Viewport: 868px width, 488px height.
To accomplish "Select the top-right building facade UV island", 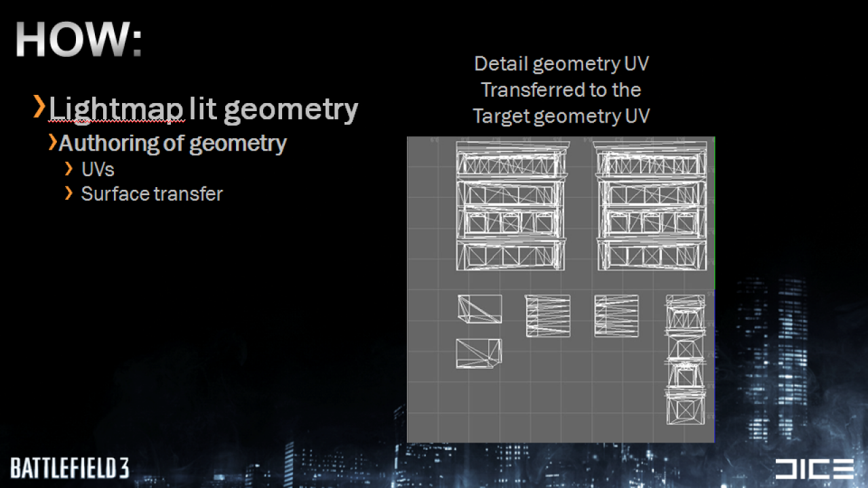I will [650, 206].
